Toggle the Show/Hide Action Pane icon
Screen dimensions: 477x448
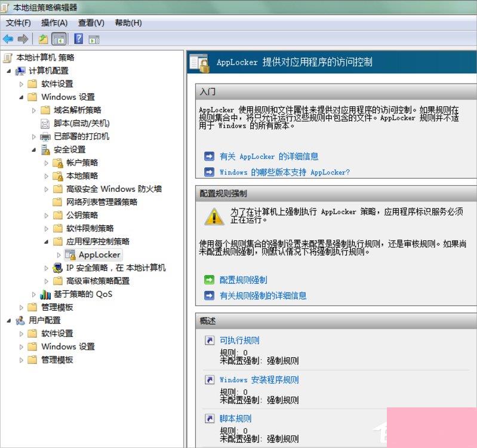click(94, 39)
